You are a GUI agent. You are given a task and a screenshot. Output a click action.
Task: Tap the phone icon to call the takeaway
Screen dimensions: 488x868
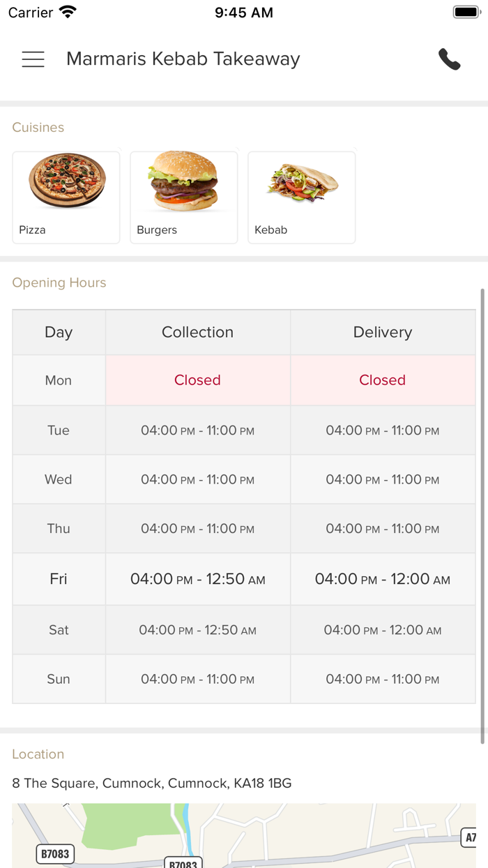coord(450,59)
